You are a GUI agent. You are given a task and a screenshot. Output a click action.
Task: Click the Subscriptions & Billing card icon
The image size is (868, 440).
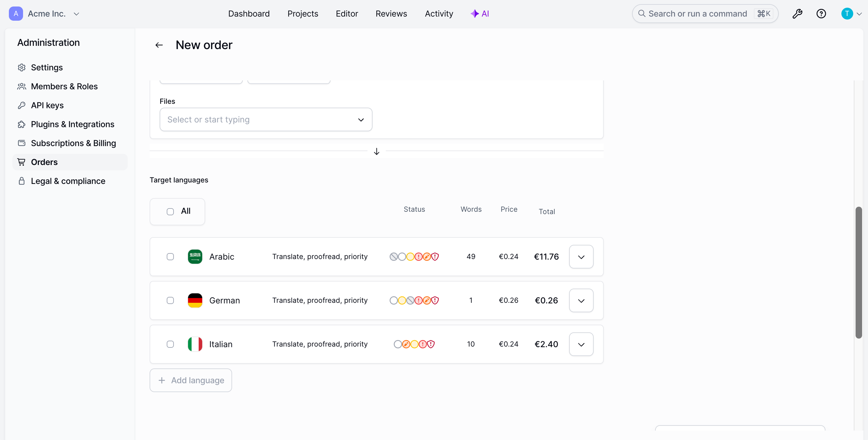tap(22, 143)
